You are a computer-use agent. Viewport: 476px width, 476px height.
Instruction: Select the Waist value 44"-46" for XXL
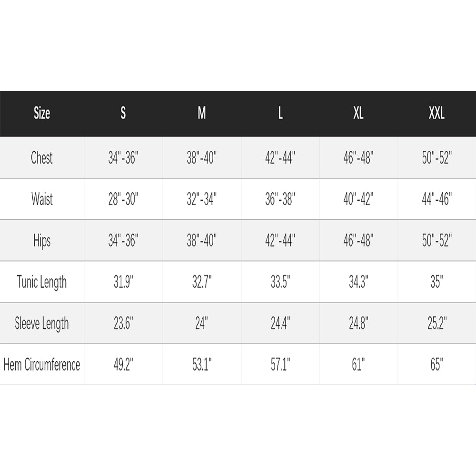coord(436,199)
